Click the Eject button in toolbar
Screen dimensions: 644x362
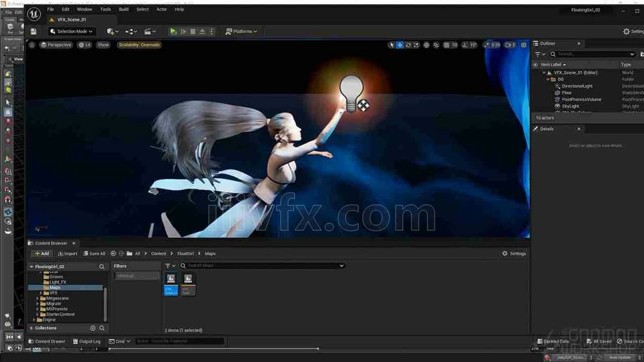[x=202, y=32]
